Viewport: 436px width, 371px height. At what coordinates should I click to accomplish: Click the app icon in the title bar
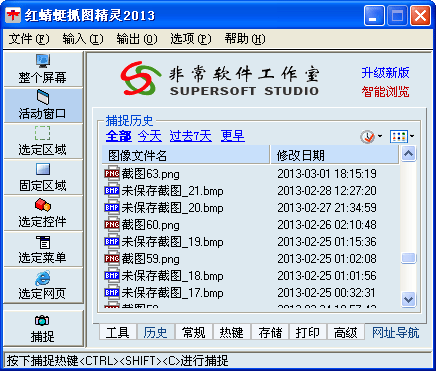13,15
